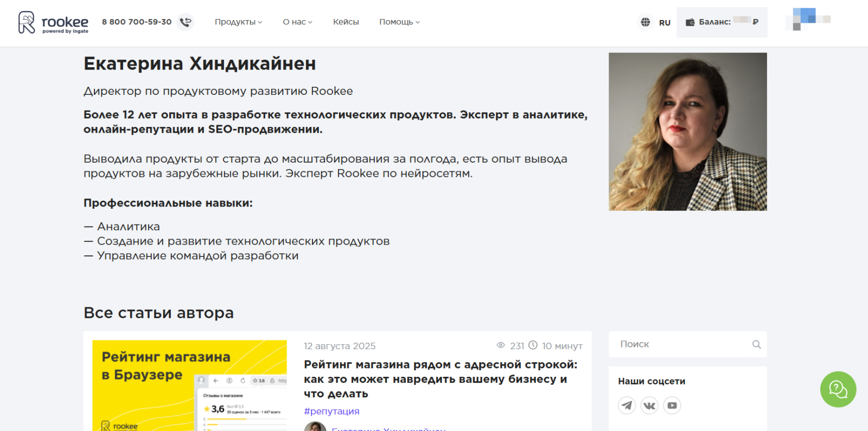
Task: Click the wallet icon beside Баланс
Action: point(690,22)
